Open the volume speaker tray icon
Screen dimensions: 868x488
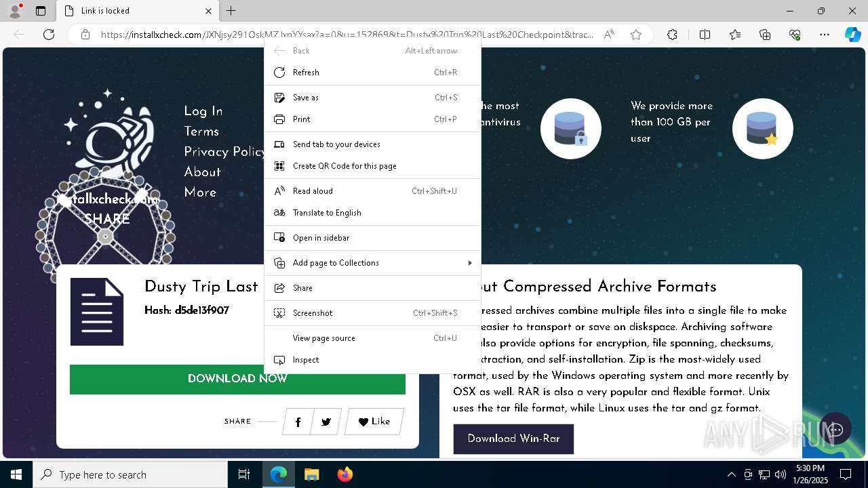tap(780, 474)
